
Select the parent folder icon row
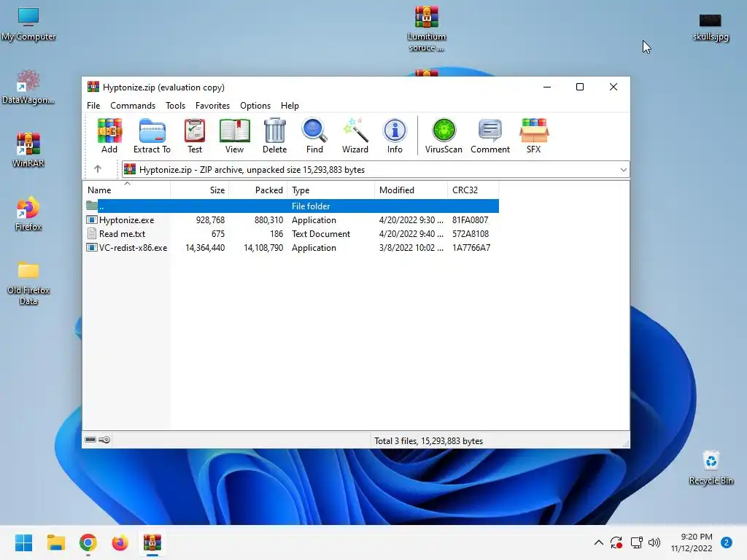[293, 206]
